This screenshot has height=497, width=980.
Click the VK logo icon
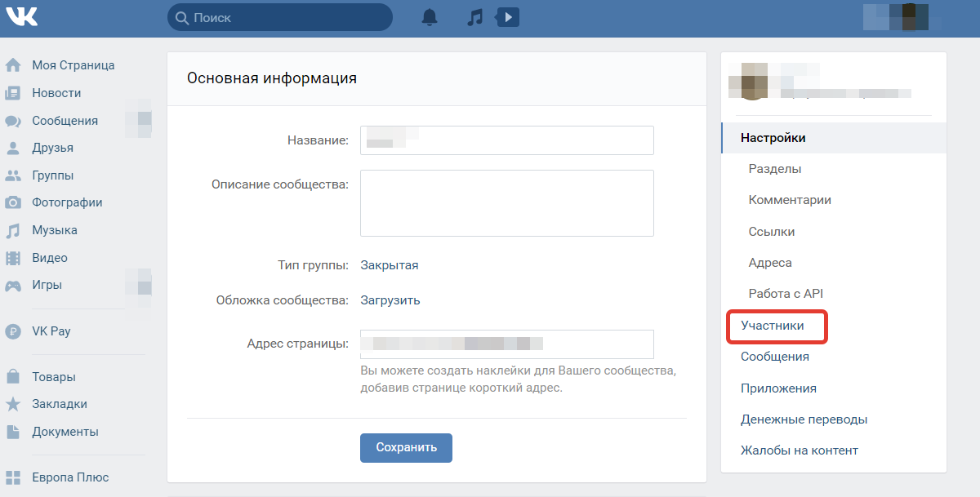pyautogui.click(x=20, y=16)
